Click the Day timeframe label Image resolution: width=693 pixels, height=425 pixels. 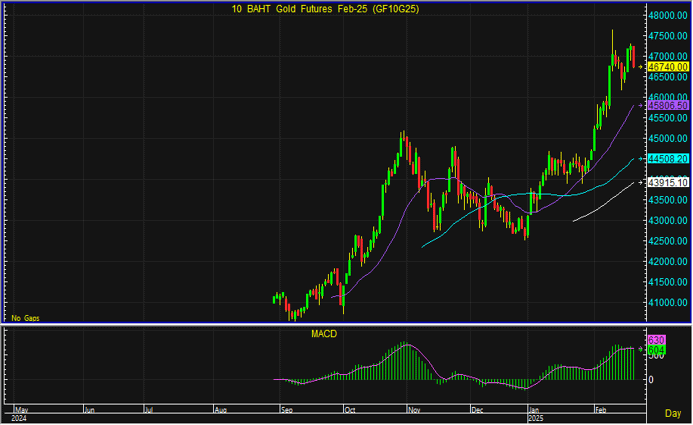tap(673, 412)
